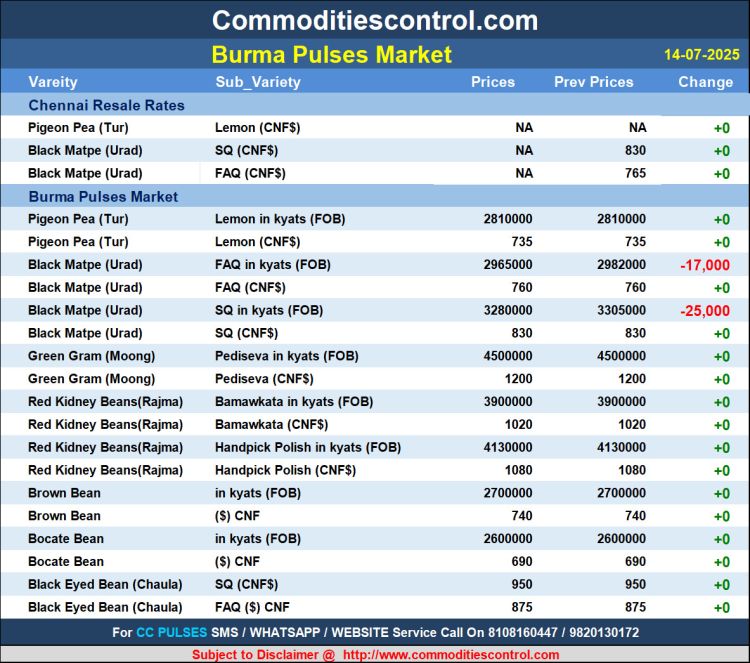Click the Change column header
Viewport: 750px width, 663px height.
705,82
